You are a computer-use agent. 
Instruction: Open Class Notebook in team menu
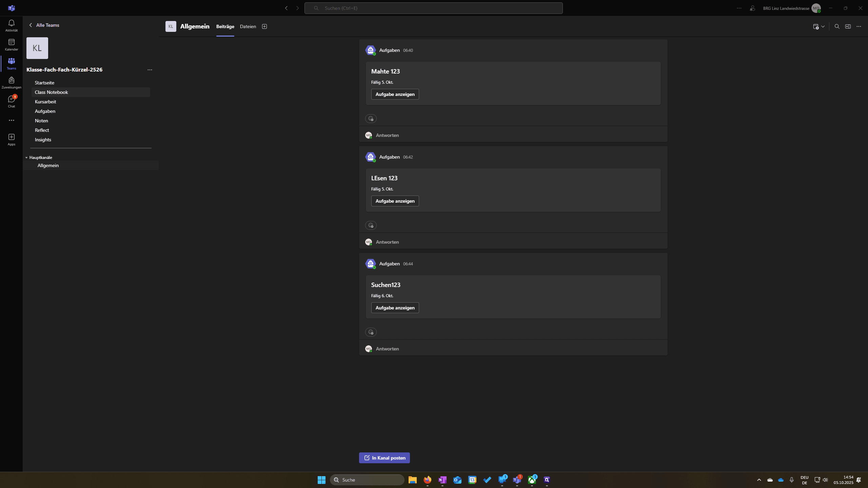coord(91,92)
